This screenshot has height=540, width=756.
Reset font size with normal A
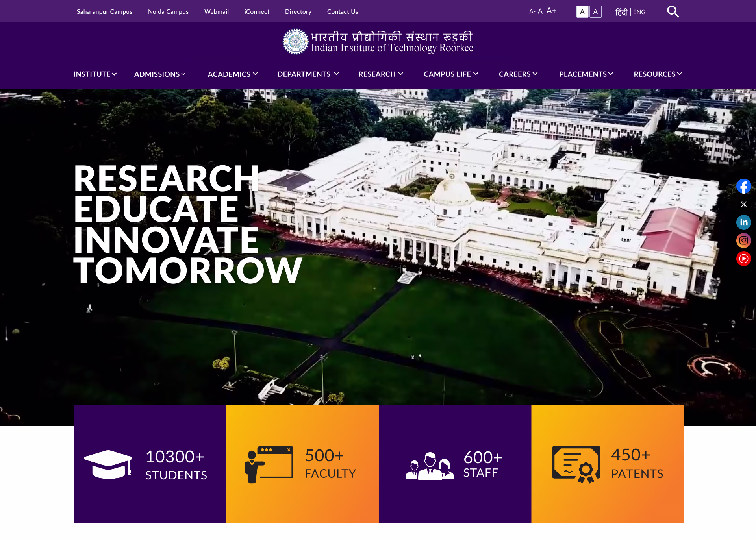540,11
